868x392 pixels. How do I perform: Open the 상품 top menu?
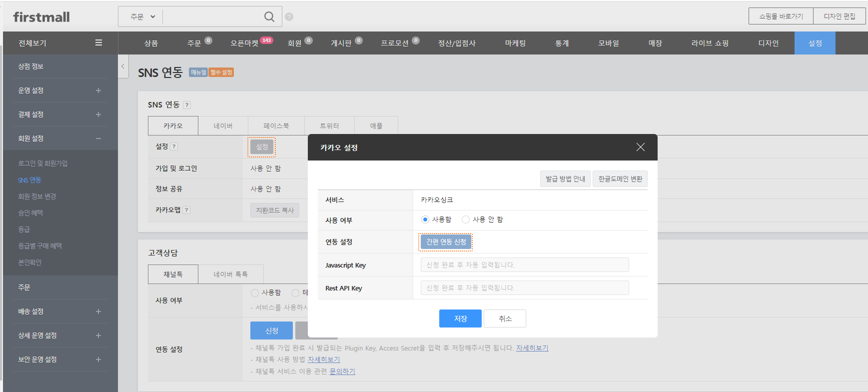pos(151,43)
